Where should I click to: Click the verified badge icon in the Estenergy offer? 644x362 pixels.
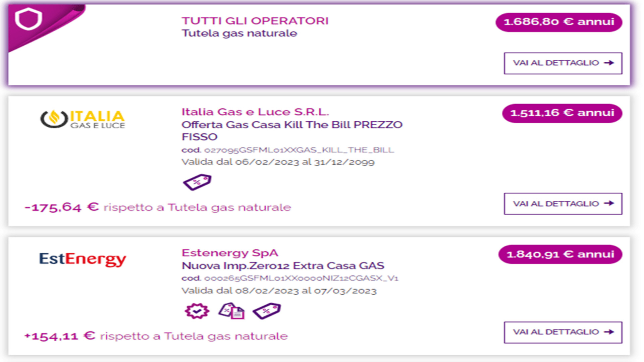click(x=197, y=311)
